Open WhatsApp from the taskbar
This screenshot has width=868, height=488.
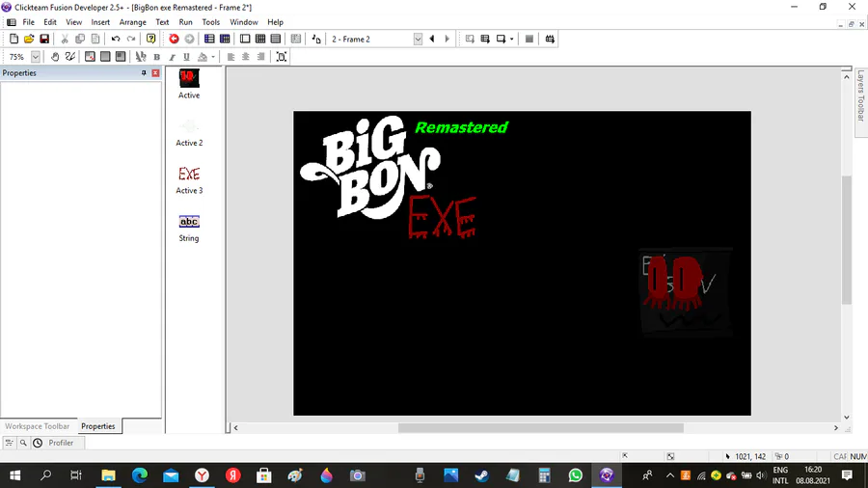tap(575, 475)
